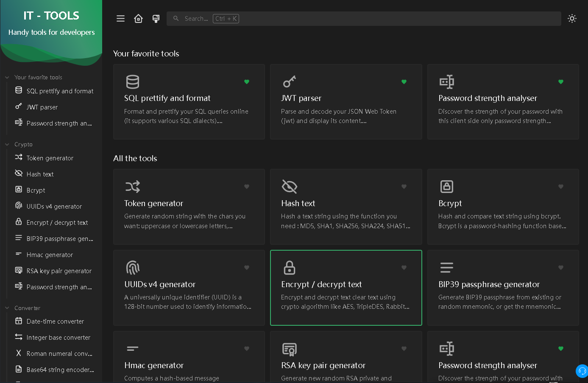This screenshot has height=383, width=588.
Task: Toggle the sidebar with the hamburger menu icon
Action: click(120, 19)
